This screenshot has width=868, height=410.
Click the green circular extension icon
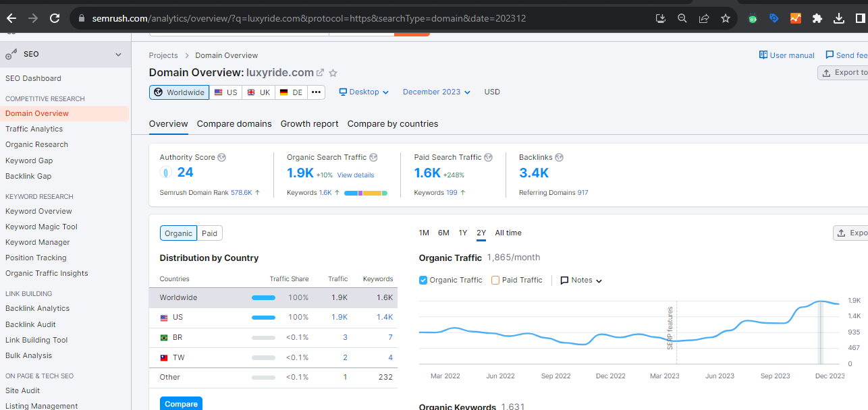pos(753,19)
